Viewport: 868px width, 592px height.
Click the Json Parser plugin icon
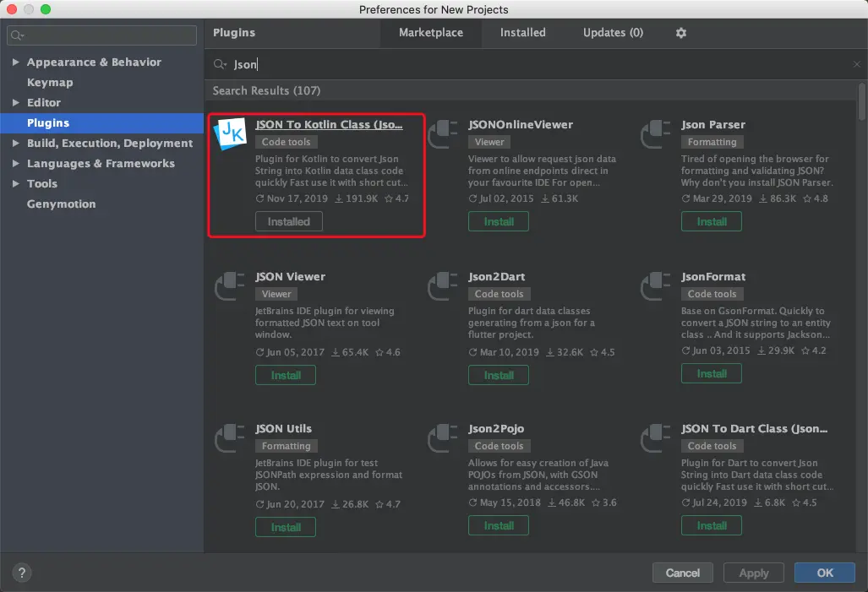[655, 134]
